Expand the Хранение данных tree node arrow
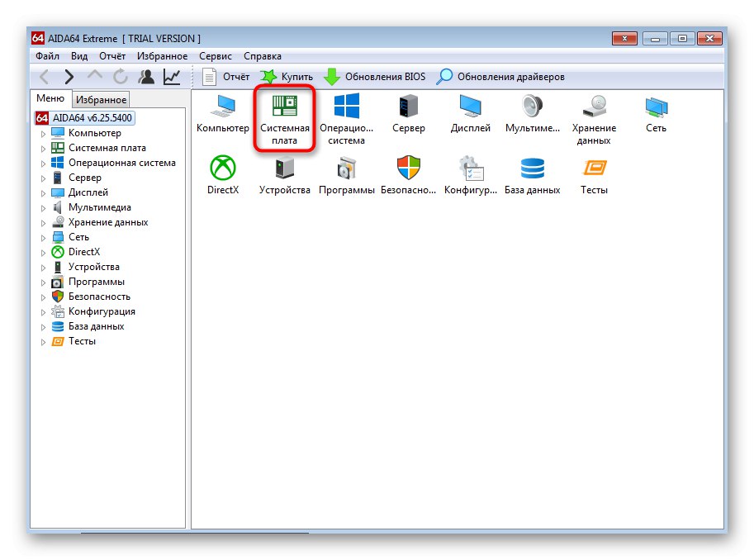Image resolution: width=754 pixels, height=560 pixels. (x=43, y=223)
